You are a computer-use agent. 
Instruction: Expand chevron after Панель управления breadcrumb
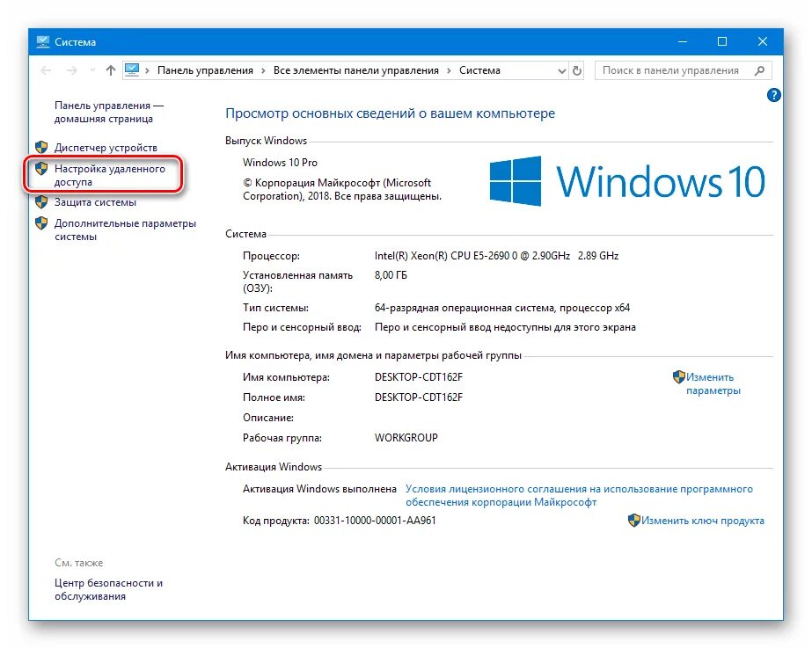263,70
